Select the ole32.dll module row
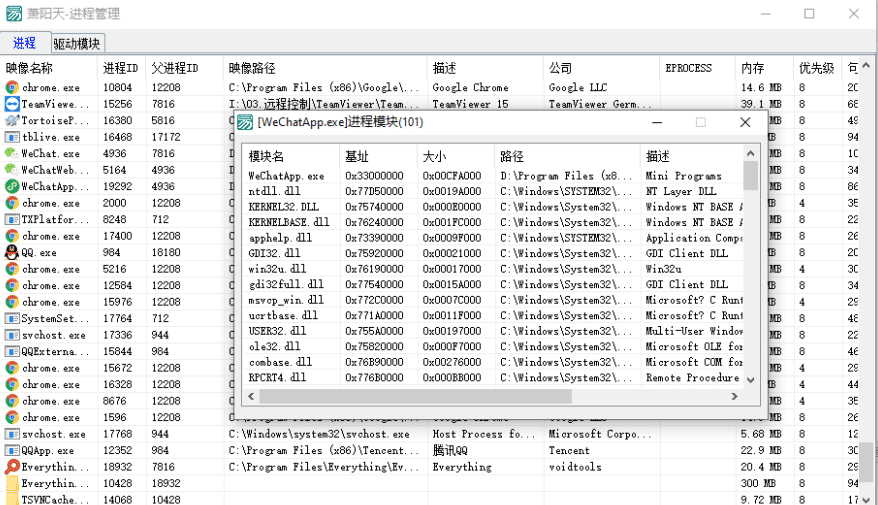 (493, 347)
